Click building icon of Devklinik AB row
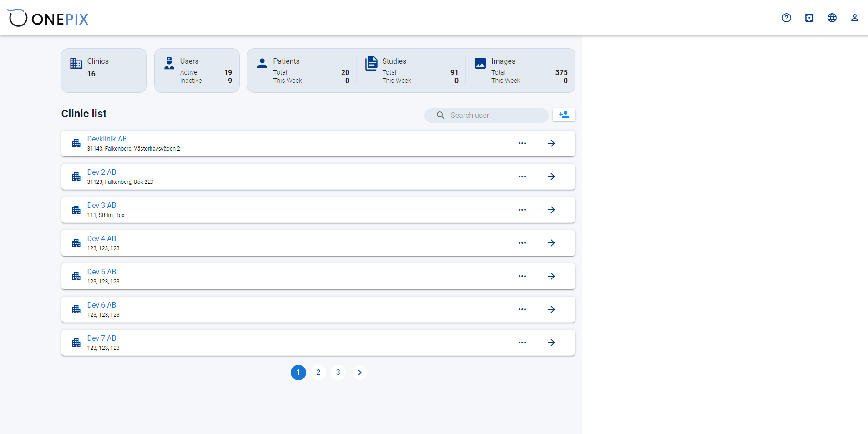Image resolution: width=868 pixels, height=434 pixels. (x=76, y=143)
